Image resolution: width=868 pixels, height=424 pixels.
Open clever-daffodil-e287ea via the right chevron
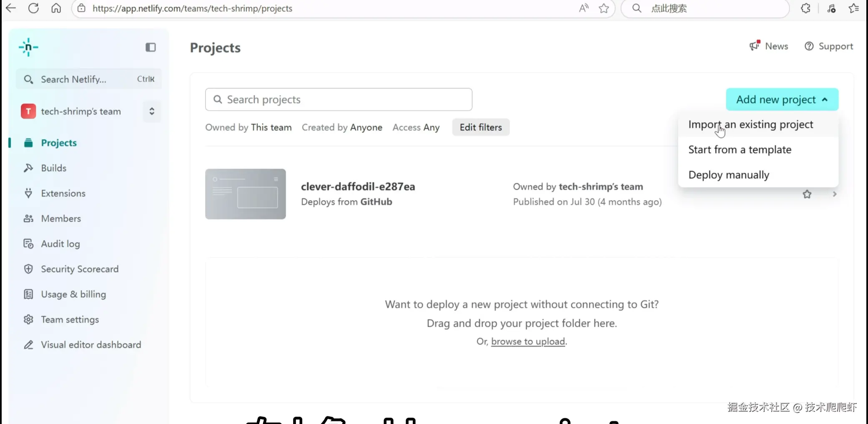point(834,194)
